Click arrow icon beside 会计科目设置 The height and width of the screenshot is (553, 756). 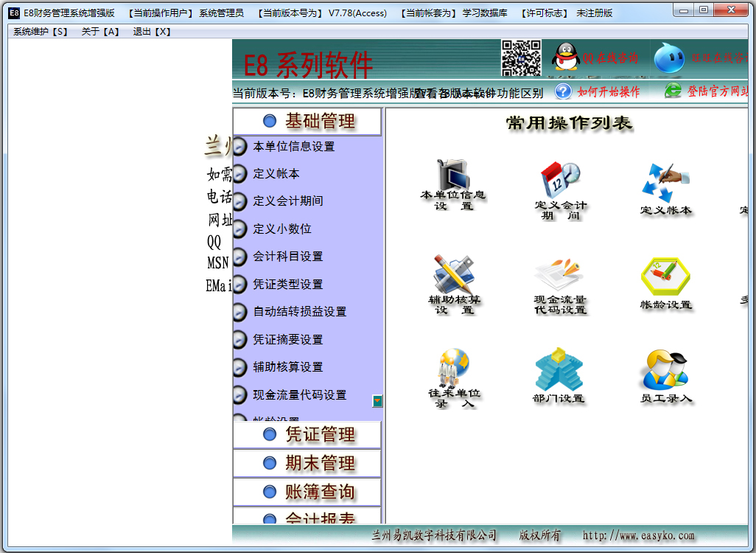pyautogui.click(x=239, y=257)
